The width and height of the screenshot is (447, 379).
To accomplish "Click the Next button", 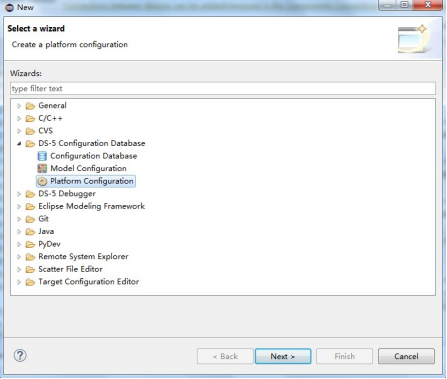I will (x=283, y=356).
